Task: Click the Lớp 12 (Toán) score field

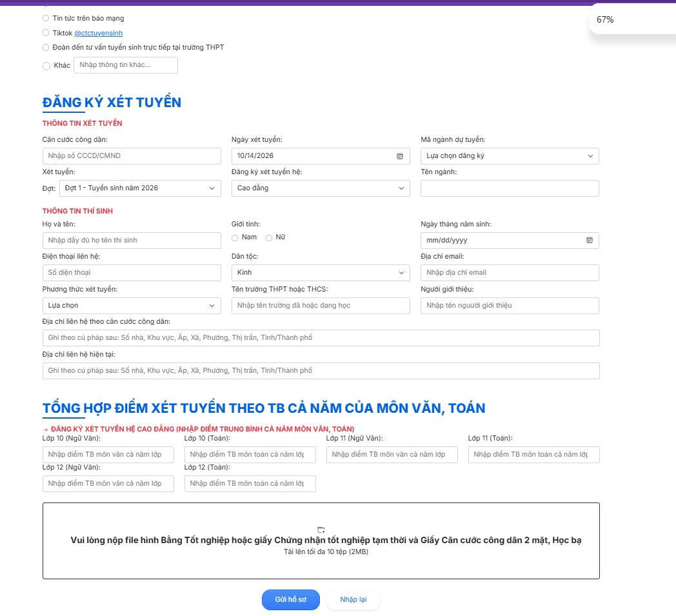Action: [x=250, y=484]
